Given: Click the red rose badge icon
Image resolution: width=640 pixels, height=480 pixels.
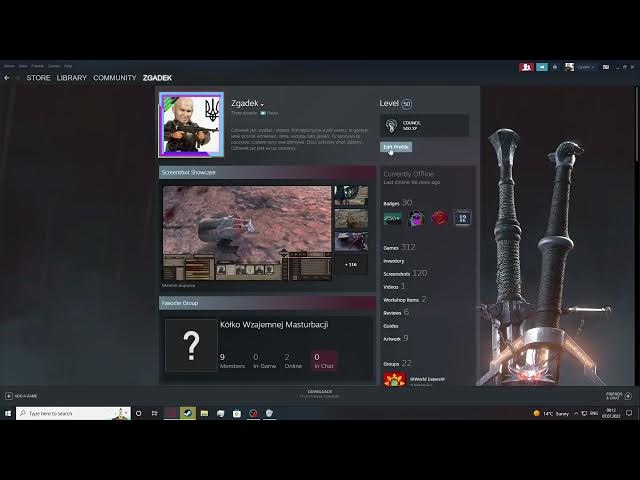Looking at the screenshot, I should 440,218.
